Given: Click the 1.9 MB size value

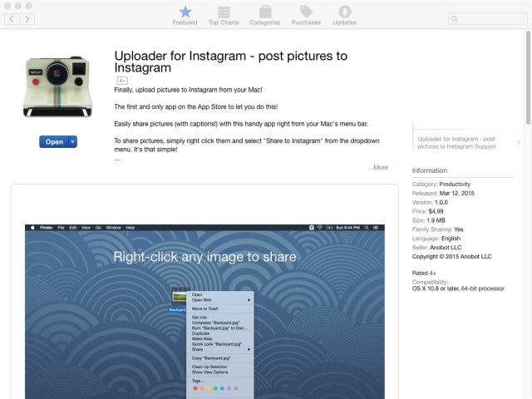Looking at the screenshot, I should (436, 220).
